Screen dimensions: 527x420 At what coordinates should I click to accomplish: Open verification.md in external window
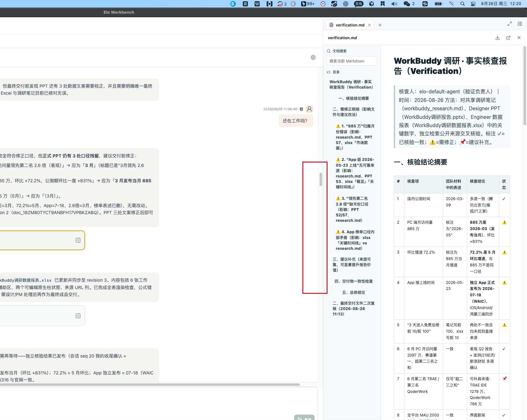508,38
